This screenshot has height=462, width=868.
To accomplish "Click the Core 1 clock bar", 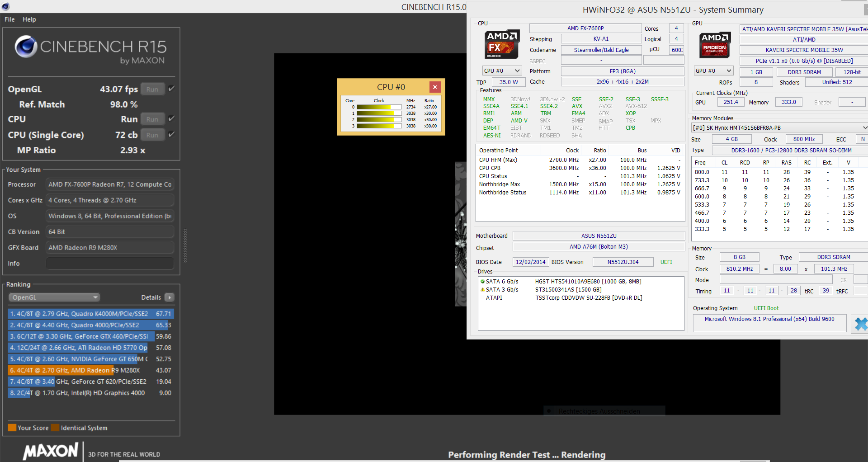I will click(379, 113).
